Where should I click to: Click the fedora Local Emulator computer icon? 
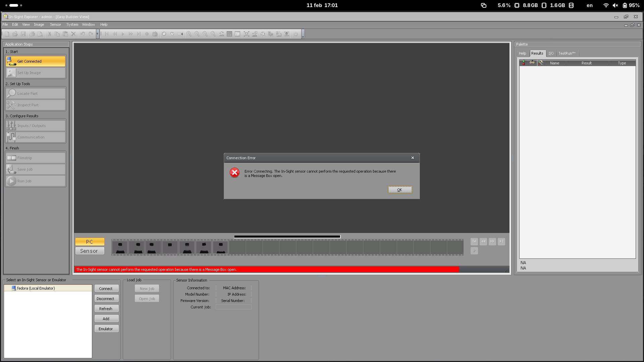point(14,288)
